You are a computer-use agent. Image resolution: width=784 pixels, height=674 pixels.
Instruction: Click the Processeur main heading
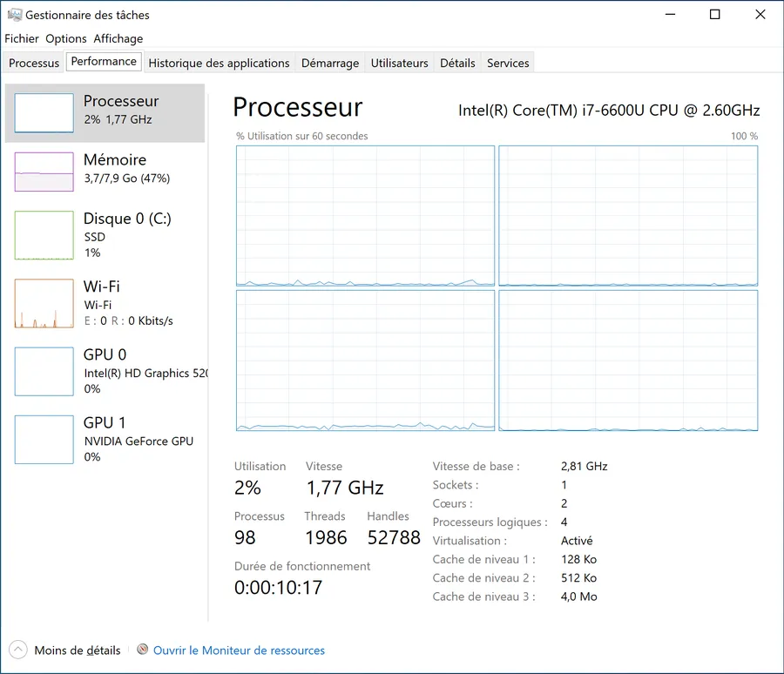pos(298,107)
